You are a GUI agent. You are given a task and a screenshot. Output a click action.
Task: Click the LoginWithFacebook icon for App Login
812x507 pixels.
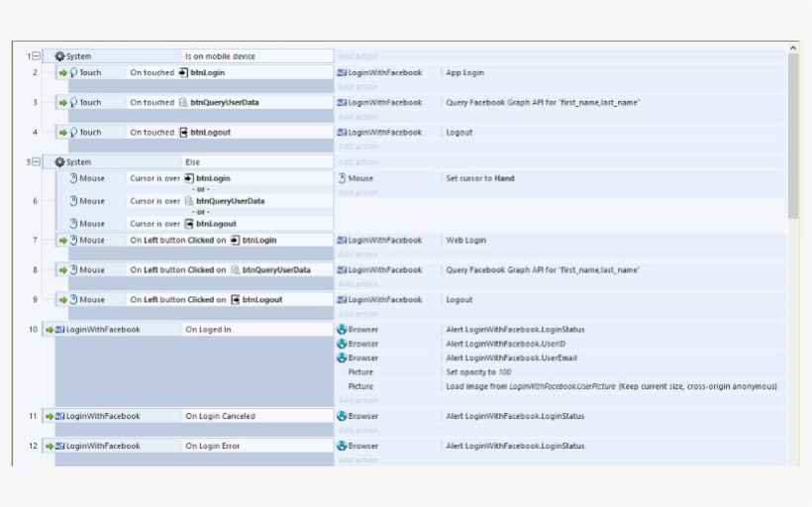342,73
